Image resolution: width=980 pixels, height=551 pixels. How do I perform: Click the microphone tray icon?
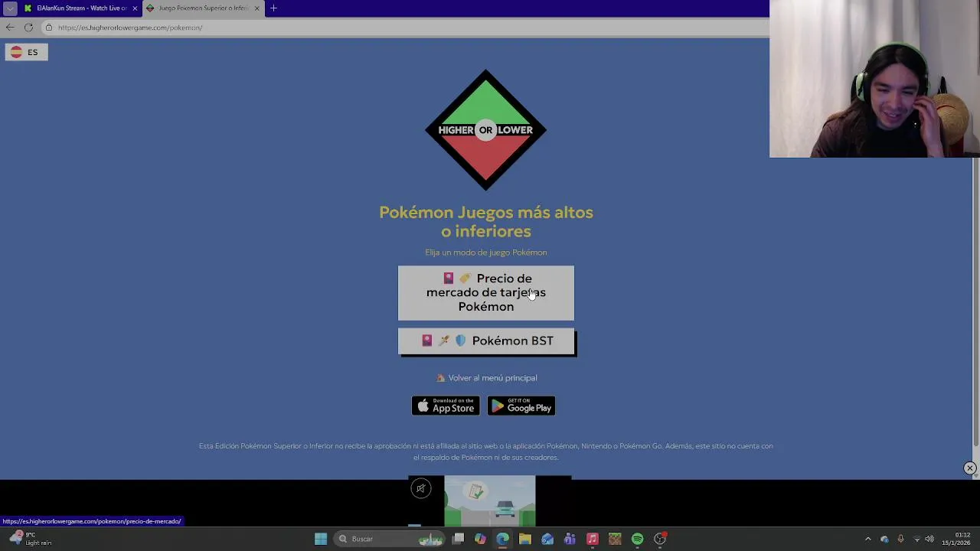[900, 539]
